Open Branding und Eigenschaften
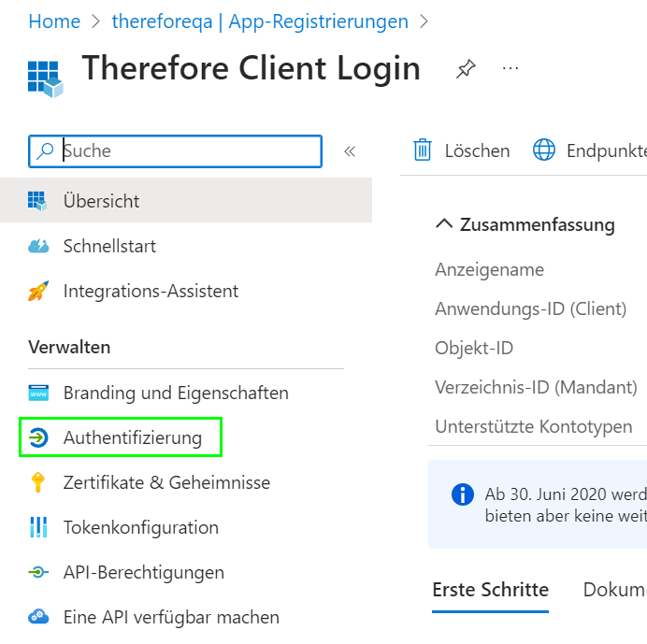This screenshot has height=644, width=647. (176, 393)
